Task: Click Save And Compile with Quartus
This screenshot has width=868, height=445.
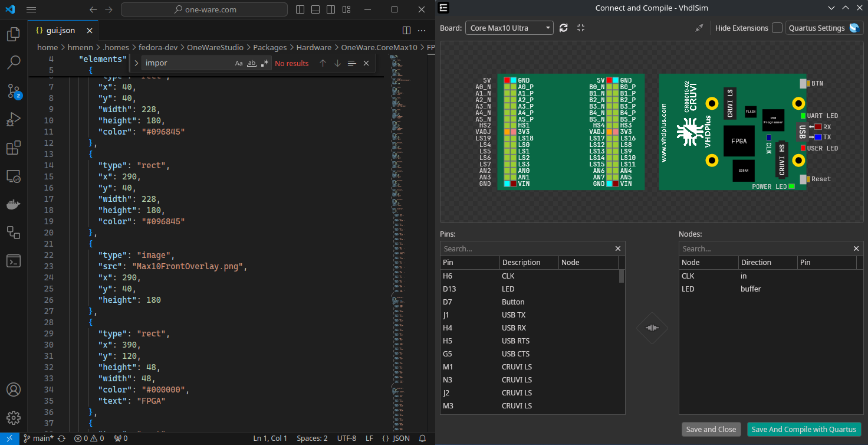Action: click(x=804, y=430)
